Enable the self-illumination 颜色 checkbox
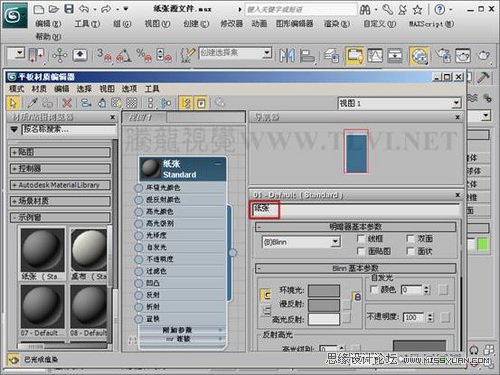 [x=375, y=290]
